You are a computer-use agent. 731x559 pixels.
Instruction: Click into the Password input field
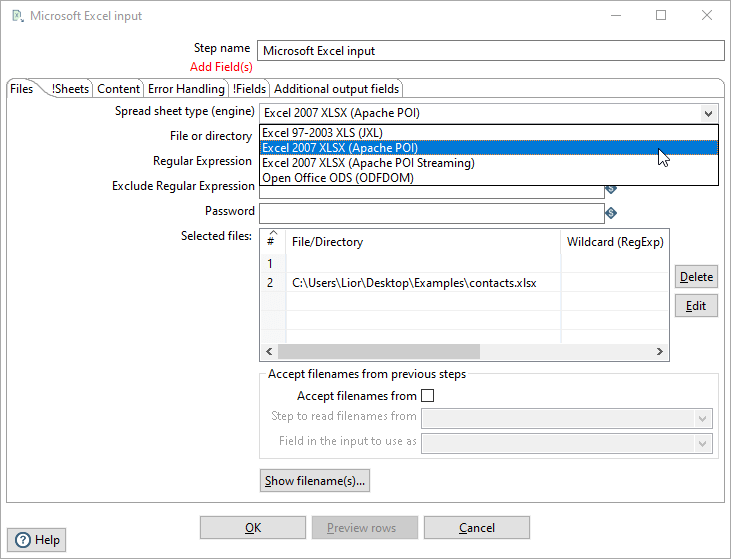[432, 214]
